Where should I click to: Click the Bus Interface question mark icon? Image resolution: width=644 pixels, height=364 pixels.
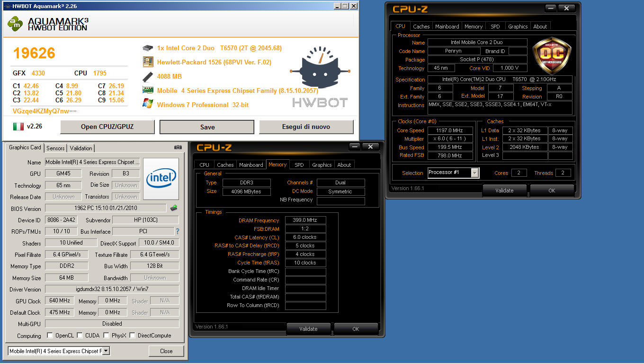[x=178, y=231]
